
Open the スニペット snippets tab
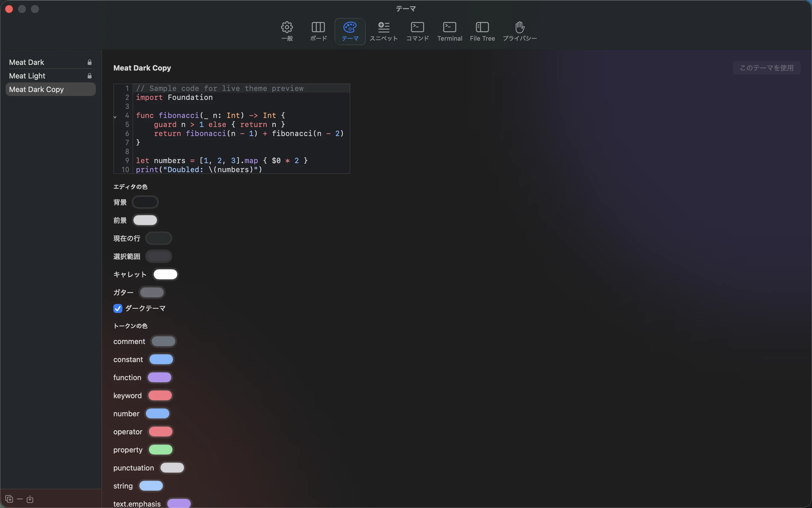pos(383,31)
